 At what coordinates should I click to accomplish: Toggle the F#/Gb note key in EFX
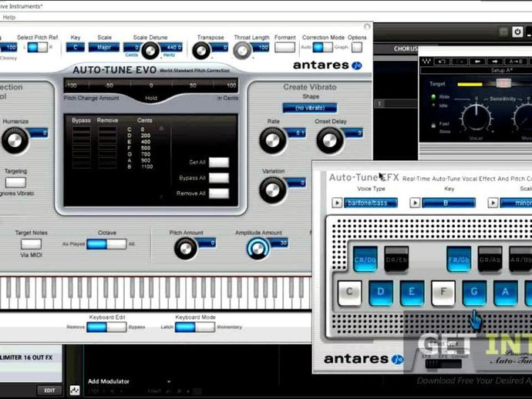coord(459,259)
